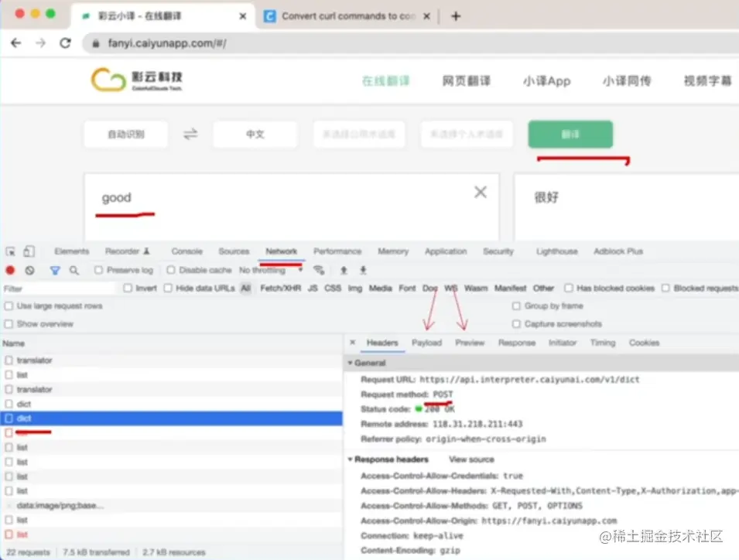Check the Show overview checkbox
This screenshot has width=739, height=560.
tap(9, 324)
